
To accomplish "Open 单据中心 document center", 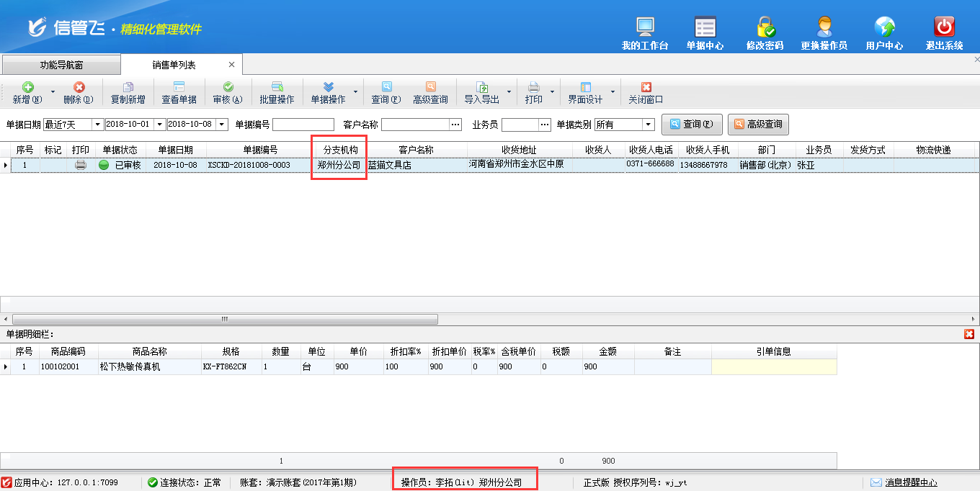I will [705, 29].
